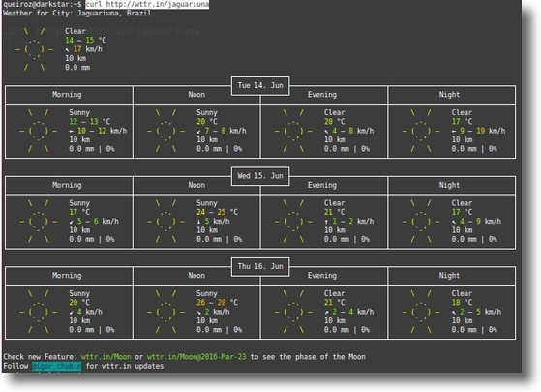Image resolution: width=541 pixels, height=392 pixels.
Task: Click the Thu 16 Jun Morning sun icon
Action: pos(39,312)
